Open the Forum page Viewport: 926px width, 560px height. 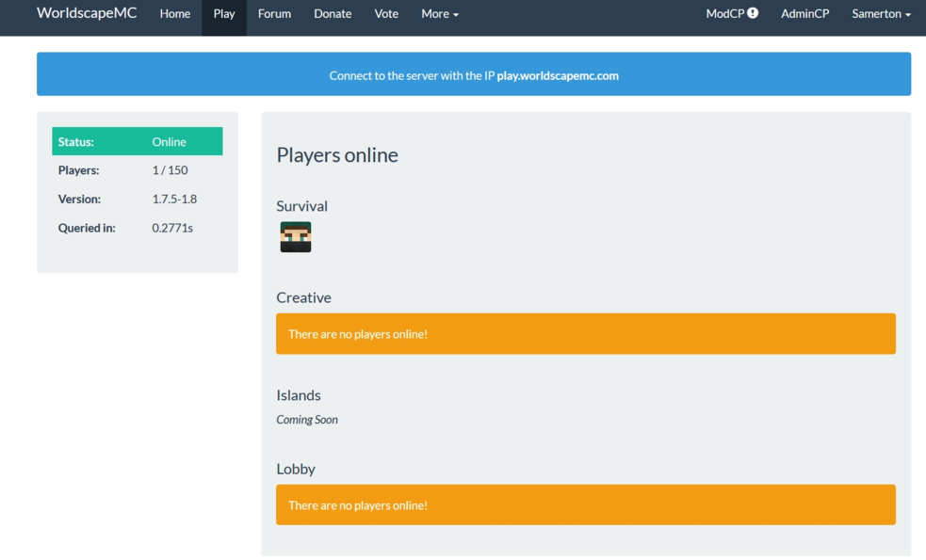coord(274,13)
